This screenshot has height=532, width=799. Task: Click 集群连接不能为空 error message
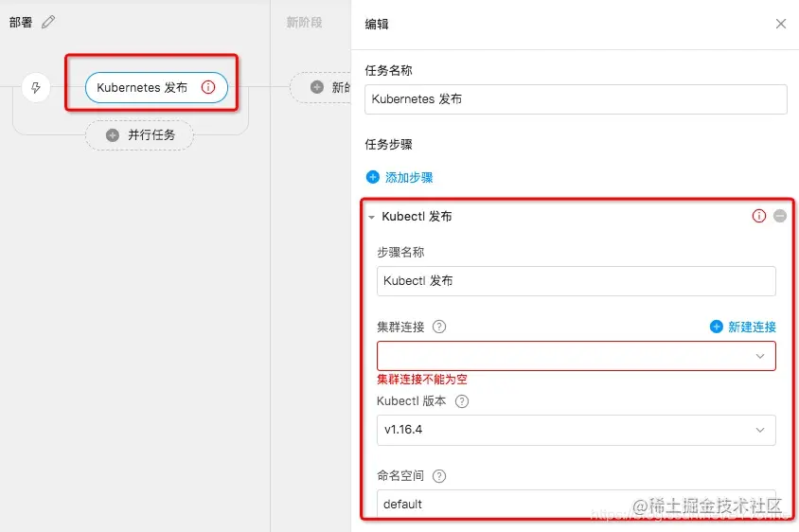pyautogui.click(x=422, y=380)
